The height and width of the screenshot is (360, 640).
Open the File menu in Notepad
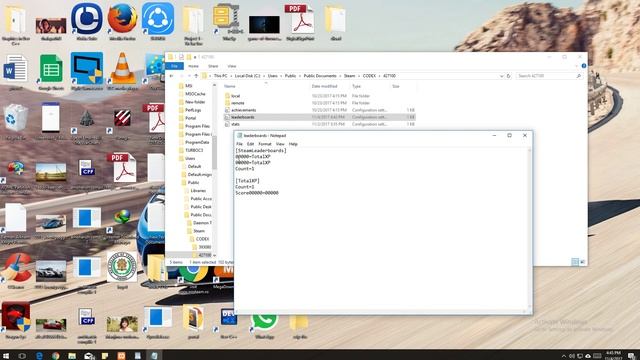tap(239, 144)
